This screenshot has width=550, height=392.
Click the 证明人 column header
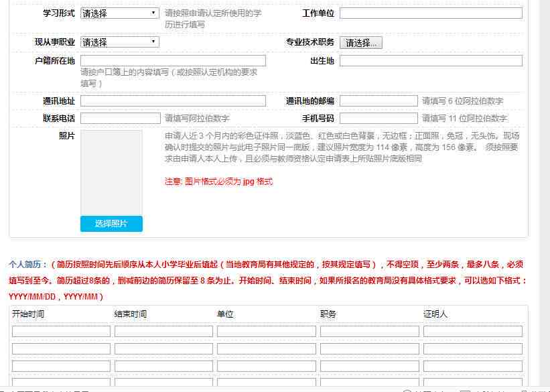(435, 314)
